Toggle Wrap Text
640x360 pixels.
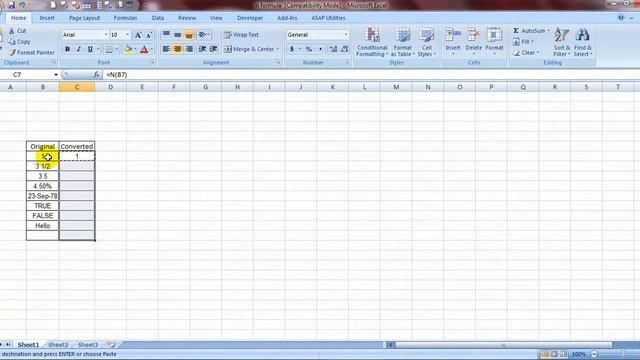click(241, 35)
